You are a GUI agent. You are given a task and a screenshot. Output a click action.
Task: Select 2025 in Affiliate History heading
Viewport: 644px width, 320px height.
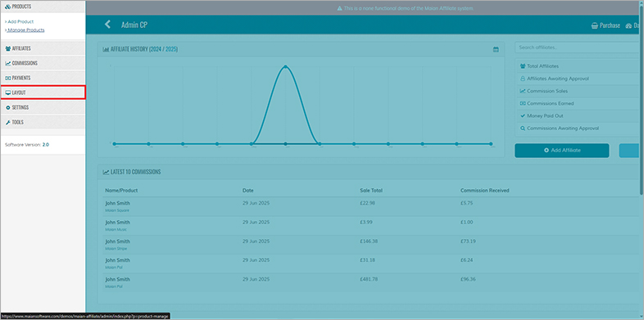point(171,49)
